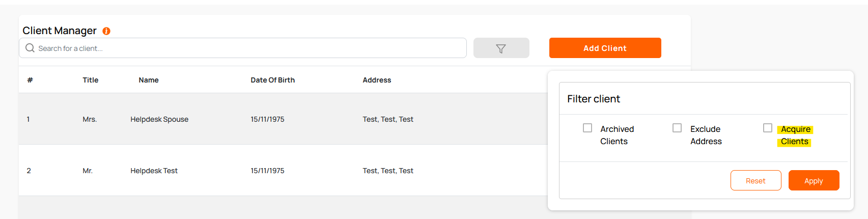This screenshot has height=219, width=868.
Task: Click the Archived Clients label text
Action: [x=617, y=135]
